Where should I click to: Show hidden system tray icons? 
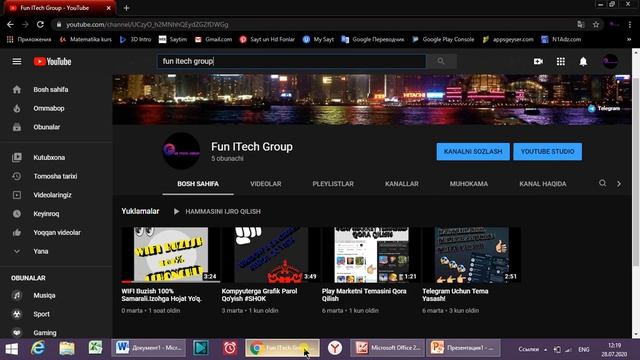click(x=546, y=350)
